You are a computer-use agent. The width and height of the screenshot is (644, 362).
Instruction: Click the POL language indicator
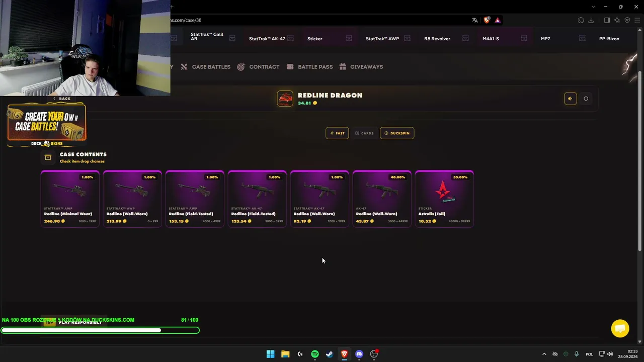589,354
